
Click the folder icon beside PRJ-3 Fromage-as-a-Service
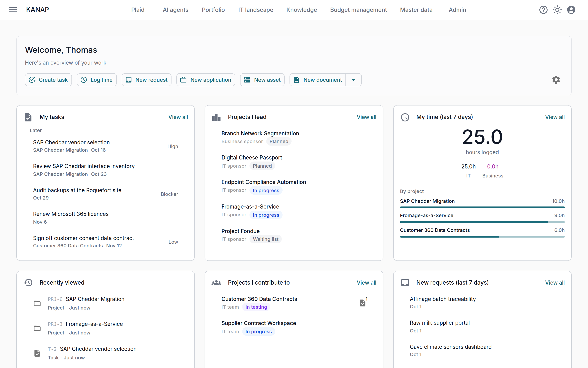point(37,328)
